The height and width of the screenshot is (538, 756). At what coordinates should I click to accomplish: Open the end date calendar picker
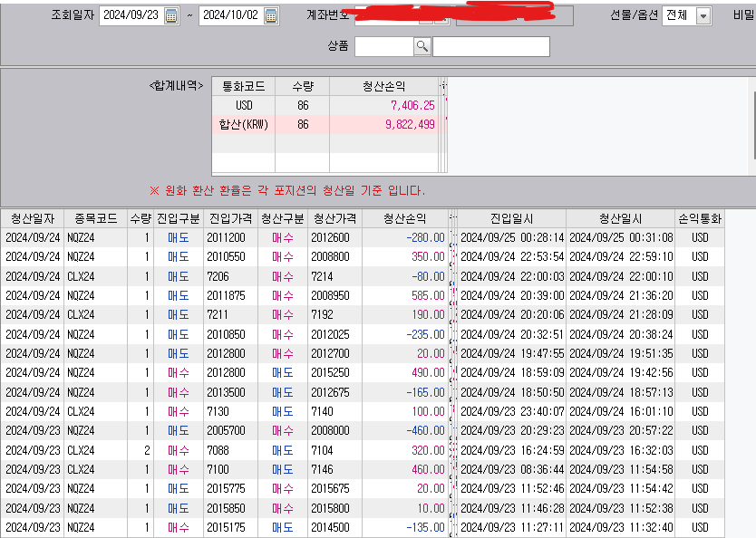click(x=271, y=16)
